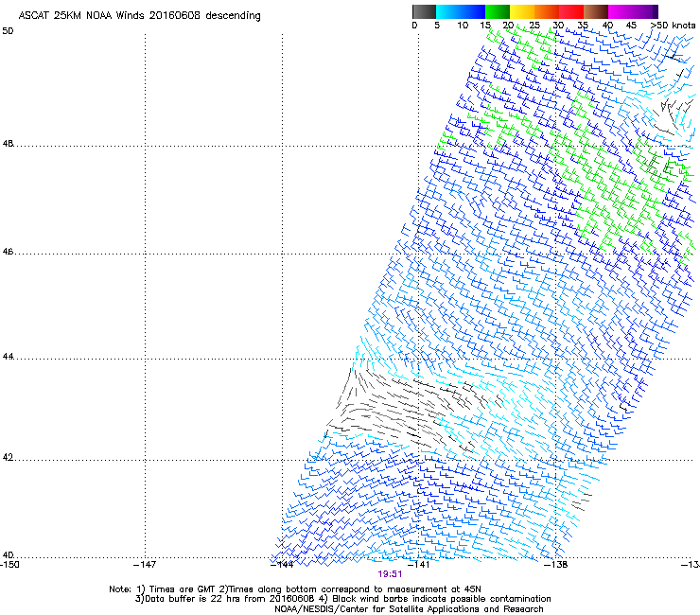Image resolution: width=700 pixels, height=615 pixels.
Task: Click the note line 'Times are GMT'
Action: 183,589
